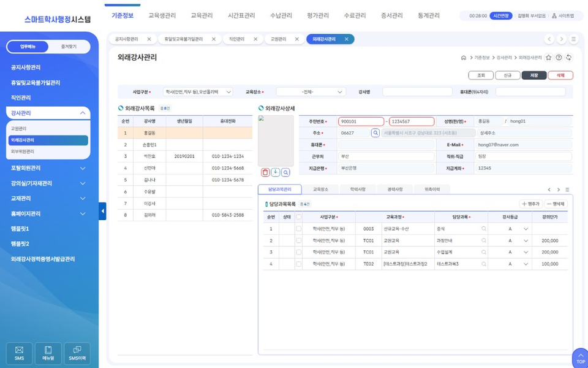Image resolution: width=588 pixels, height=368 pixels.
Task: Close the 공지사항관리 tab
Action: (149, 39)
